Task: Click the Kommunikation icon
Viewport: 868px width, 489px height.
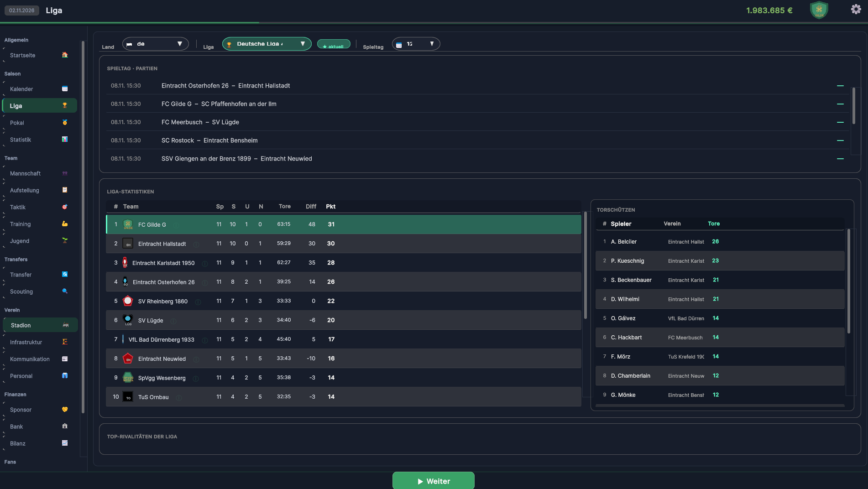Action: [65, 359]
